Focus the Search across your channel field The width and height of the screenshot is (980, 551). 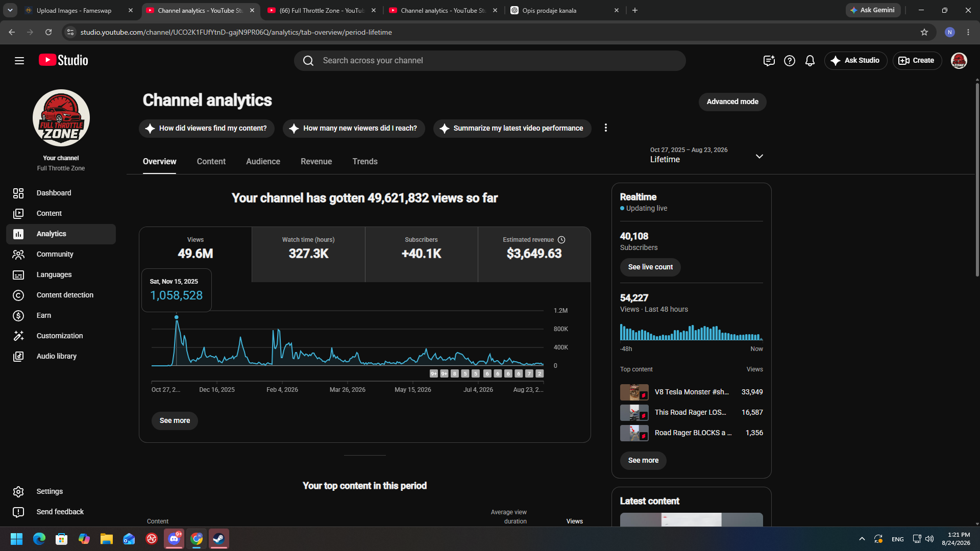(490, 61)
